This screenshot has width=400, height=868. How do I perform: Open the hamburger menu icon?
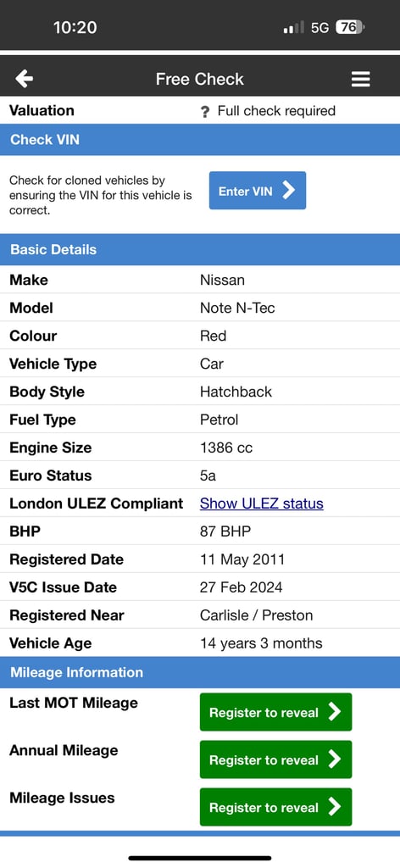(360, 80)
